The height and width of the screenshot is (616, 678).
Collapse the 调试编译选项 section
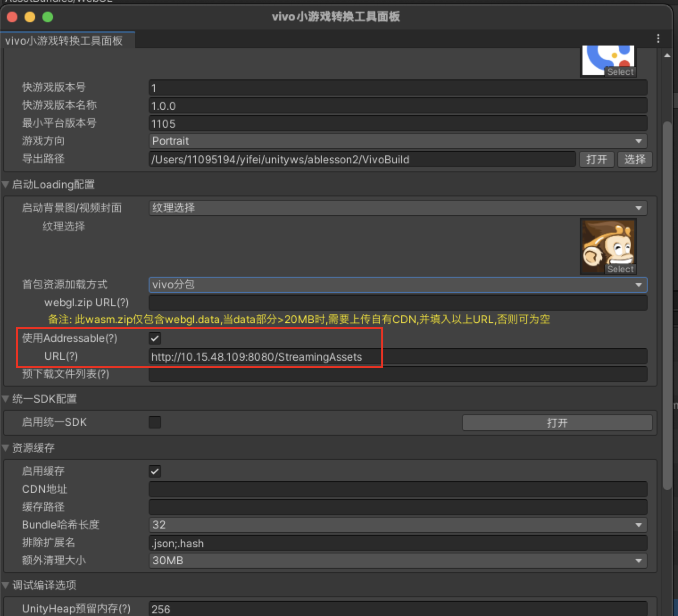[5, 585]
